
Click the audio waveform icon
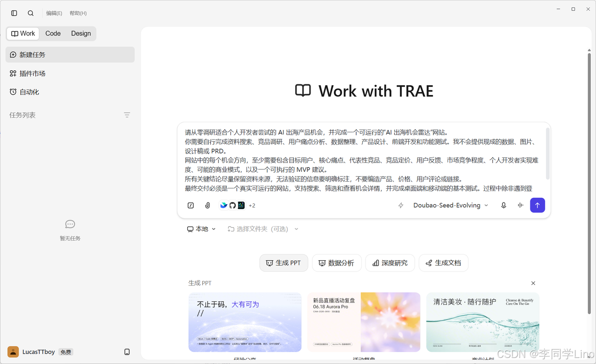[x=521, y=205]
